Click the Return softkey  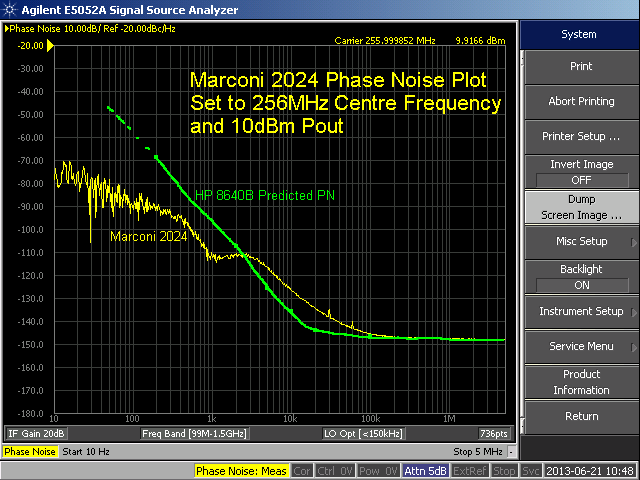pos(581,417)
